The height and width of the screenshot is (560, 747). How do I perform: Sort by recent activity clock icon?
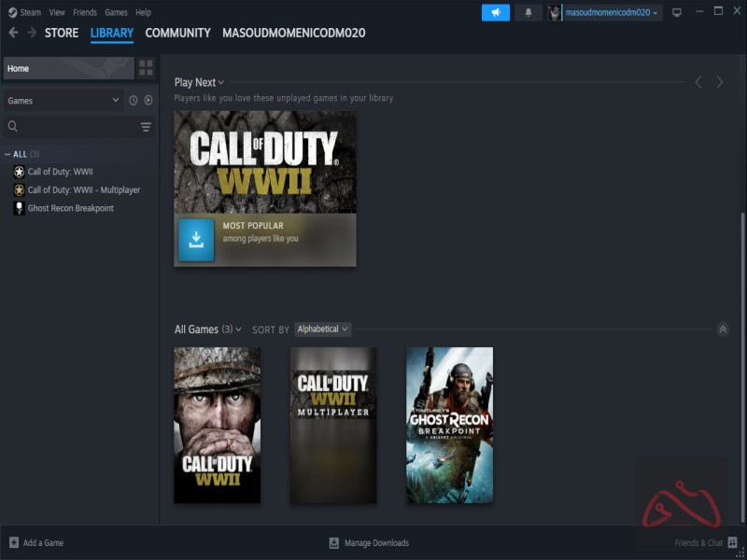coord(133,100)
